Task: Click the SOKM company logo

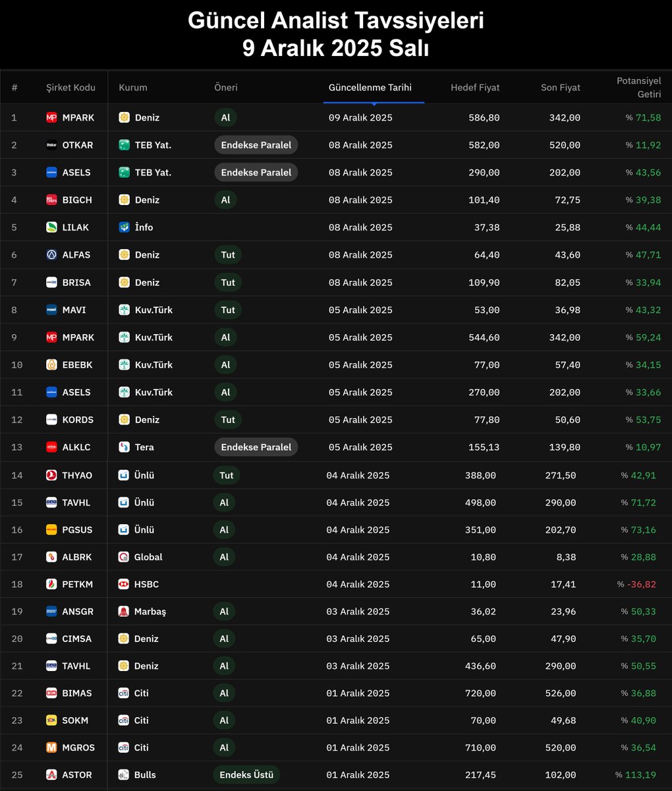Action: 51,720
